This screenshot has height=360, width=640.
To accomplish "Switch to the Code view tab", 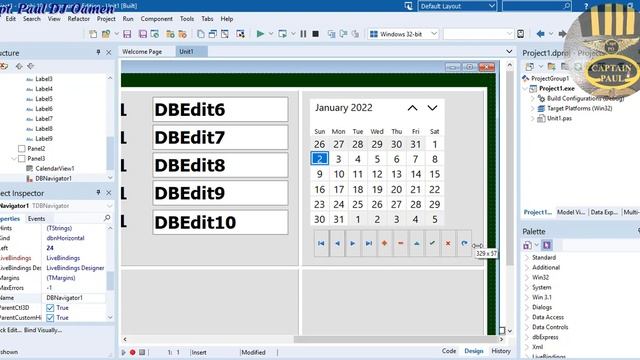I will 449,351.
